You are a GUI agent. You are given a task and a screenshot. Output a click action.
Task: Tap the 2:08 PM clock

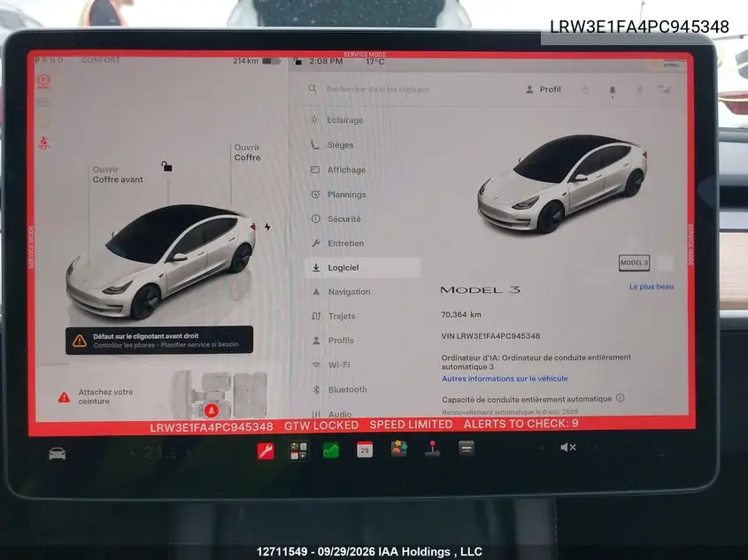(326, 61)
